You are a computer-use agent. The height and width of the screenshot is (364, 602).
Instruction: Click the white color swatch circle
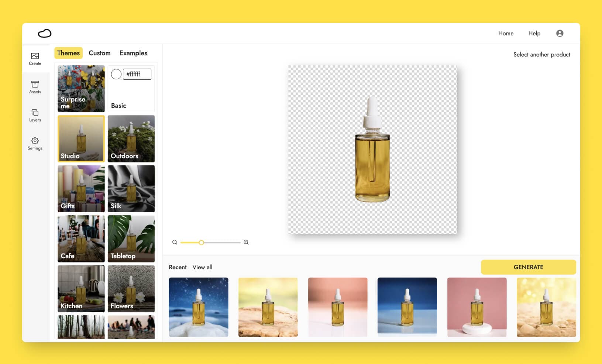[x=116, y=74]
